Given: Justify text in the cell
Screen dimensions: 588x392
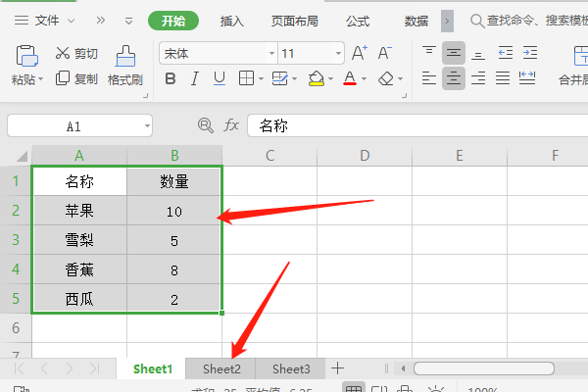Looking at the screenshot, I should tap(503, 78).
